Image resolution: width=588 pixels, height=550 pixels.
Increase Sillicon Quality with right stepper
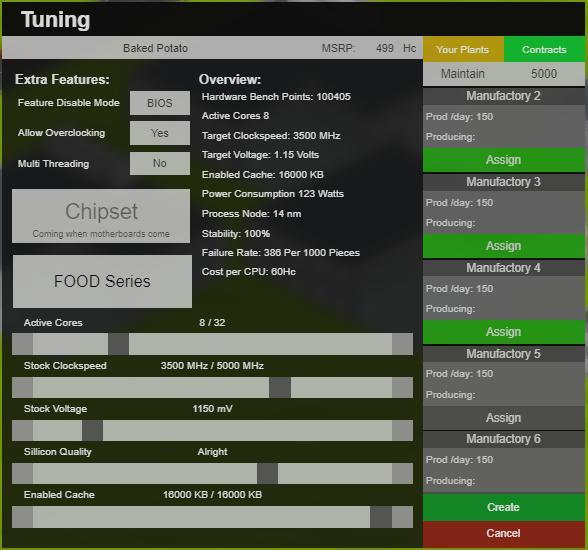[x=402, y=473]
